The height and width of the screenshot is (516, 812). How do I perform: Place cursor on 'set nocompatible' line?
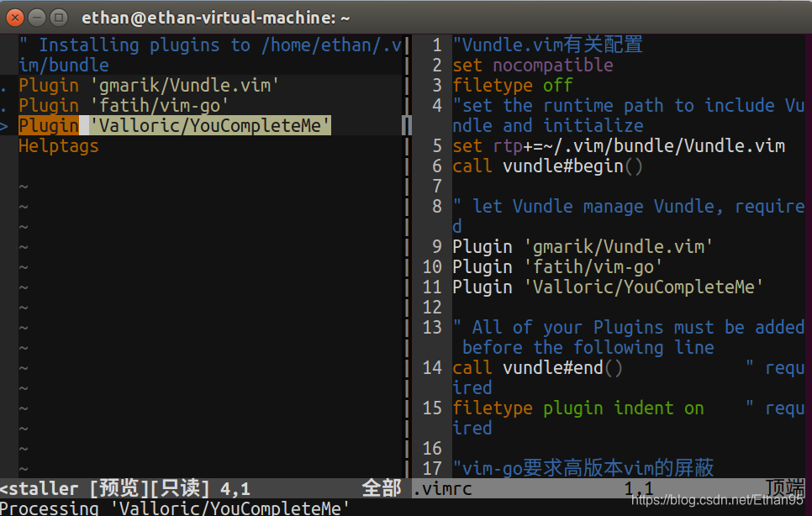(533, 66)
